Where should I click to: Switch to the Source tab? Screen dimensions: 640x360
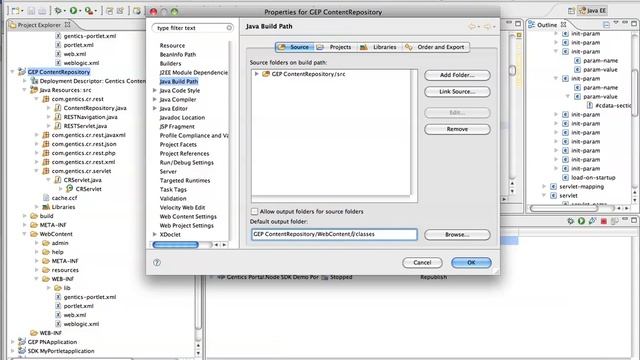pyautogui.click(x=294, y=47)
